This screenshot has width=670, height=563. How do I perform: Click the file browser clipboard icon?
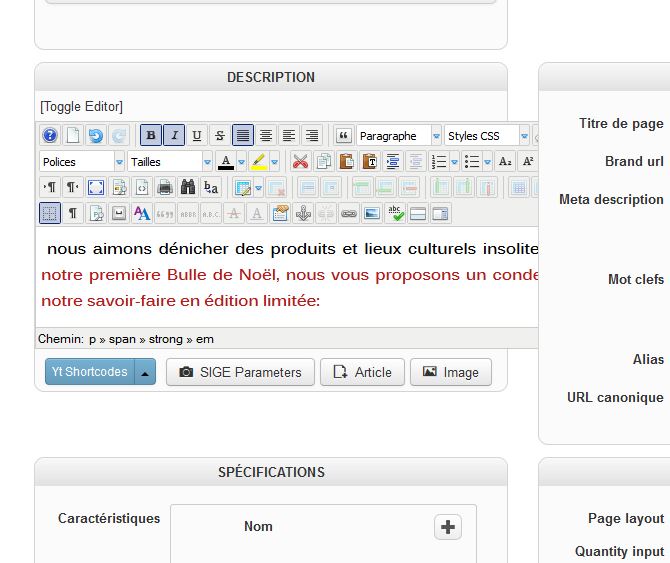click(280, 213)
